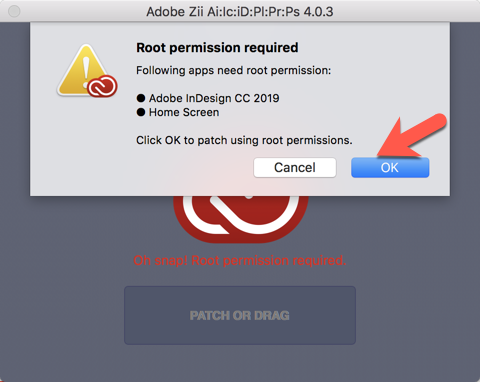Click the gray window close button in title bar
The height and width of the screenshot is (382, 480).
[14, 11]
